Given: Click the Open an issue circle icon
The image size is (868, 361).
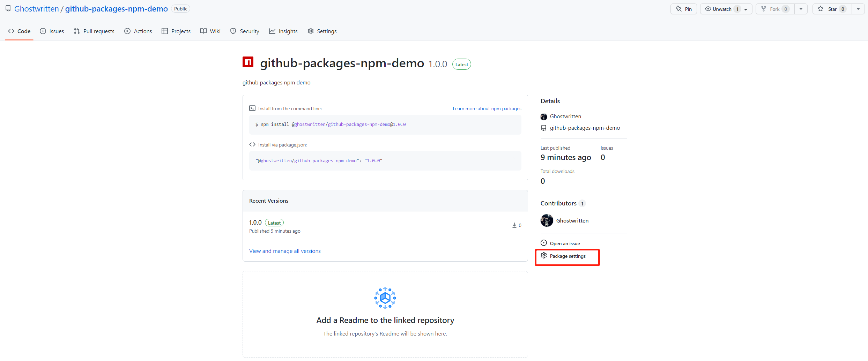Looking at the screenshot, I should (x=544, y=243).
